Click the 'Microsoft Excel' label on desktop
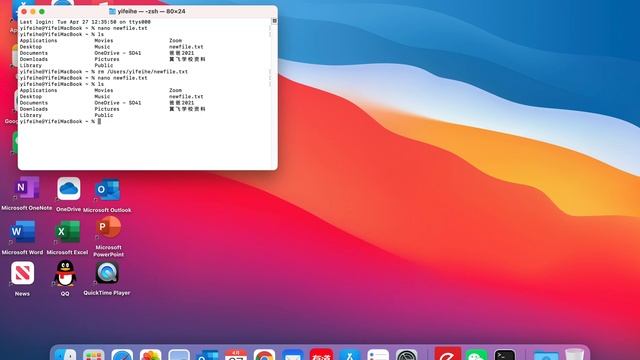 [67, 253]
